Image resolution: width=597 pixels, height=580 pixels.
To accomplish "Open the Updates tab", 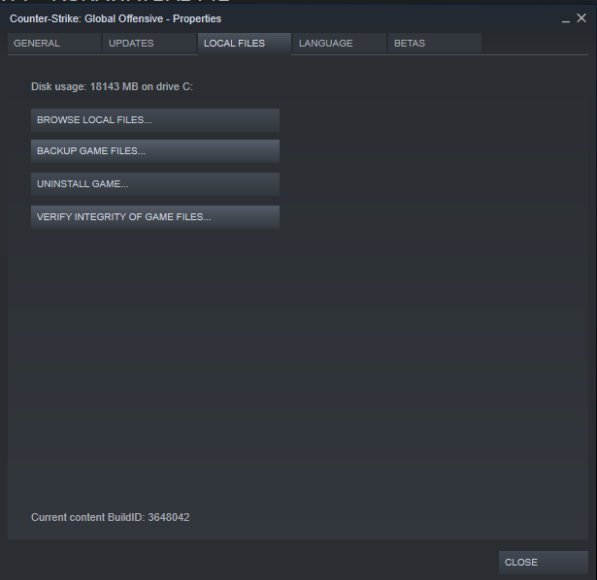I will [x=150, y=43].
